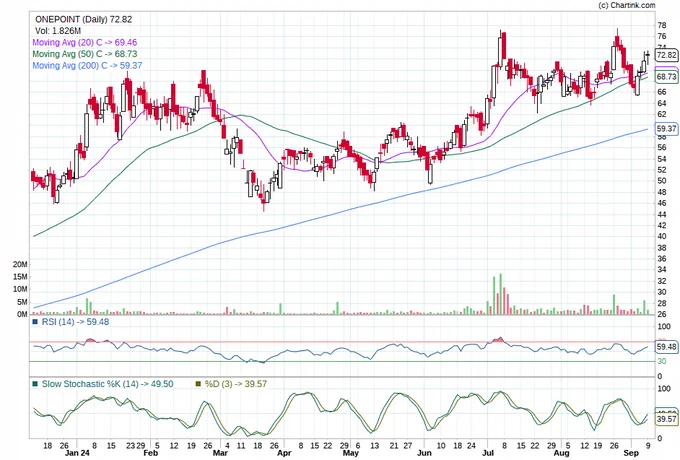Click the 39.57 stochastic value tag

666,419
